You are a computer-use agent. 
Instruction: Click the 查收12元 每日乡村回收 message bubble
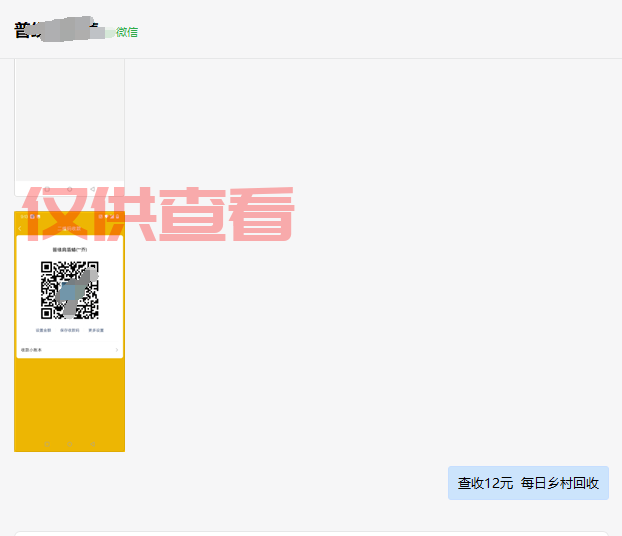[x=528, y=483]
